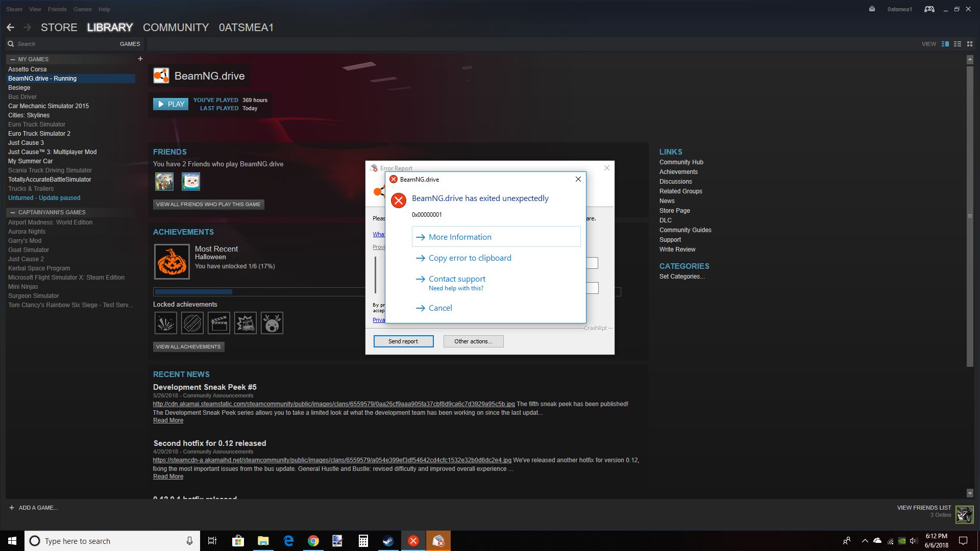Click Copy error to clipboard
980x551 pixels.
click(470, 258)
